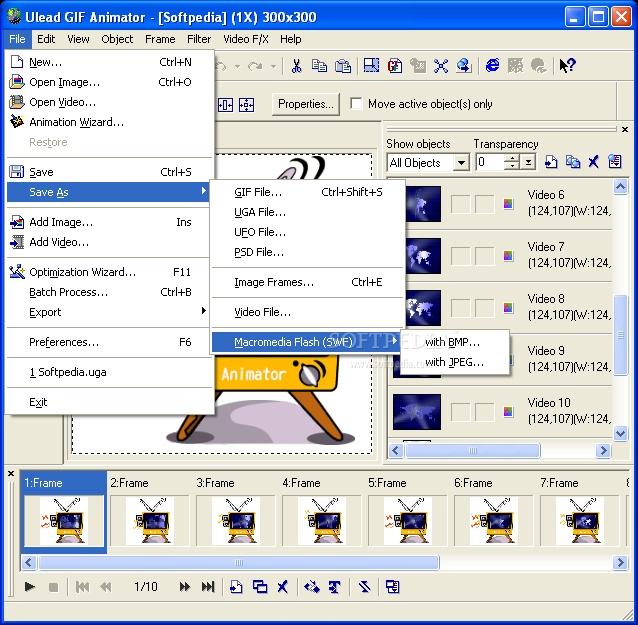Click duplicate object icon in object panel

point(572,162)
